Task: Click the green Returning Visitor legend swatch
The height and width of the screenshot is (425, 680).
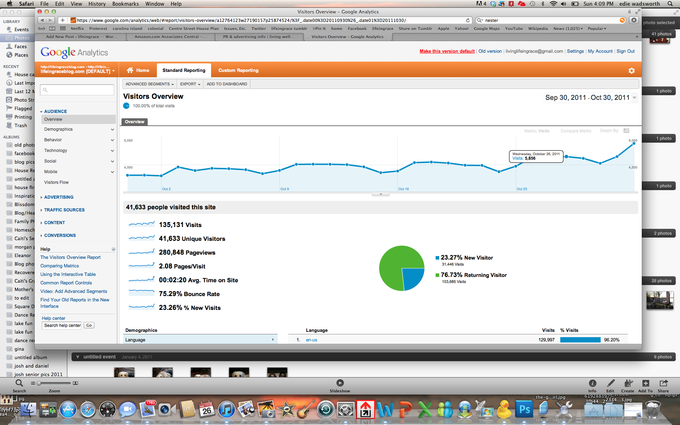Action: click(x=437, y=275)
